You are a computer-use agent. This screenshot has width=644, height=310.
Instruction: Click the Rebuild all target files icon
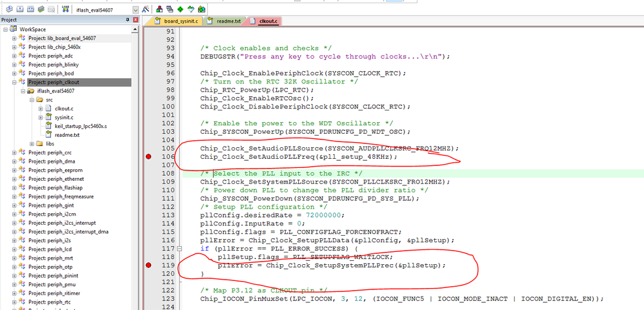tap(30, 9)
